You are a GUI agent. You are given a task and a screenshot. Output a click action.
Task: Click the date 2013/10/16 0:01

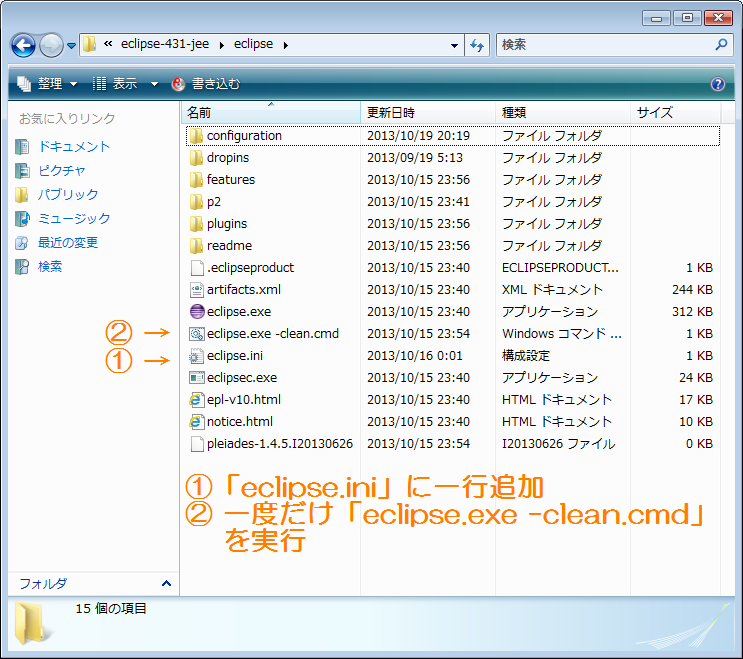coord(415,355)
